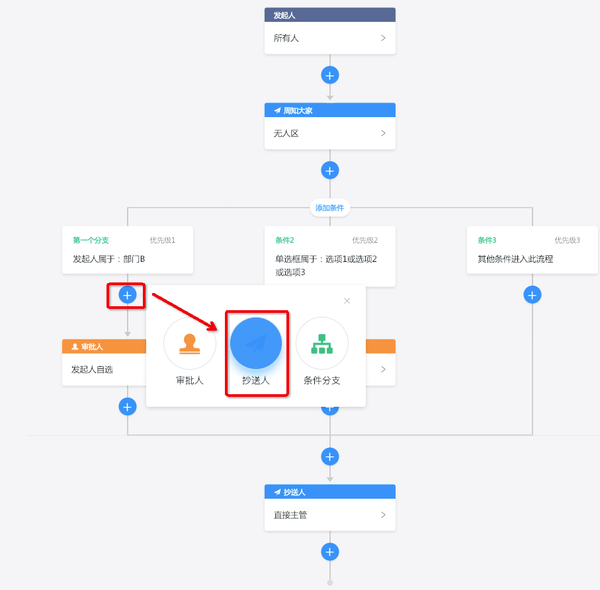Screen dimensions: 600x590
Task: Expand the 无人区 arrow in 周知大家 node
Action: (383, 133)
